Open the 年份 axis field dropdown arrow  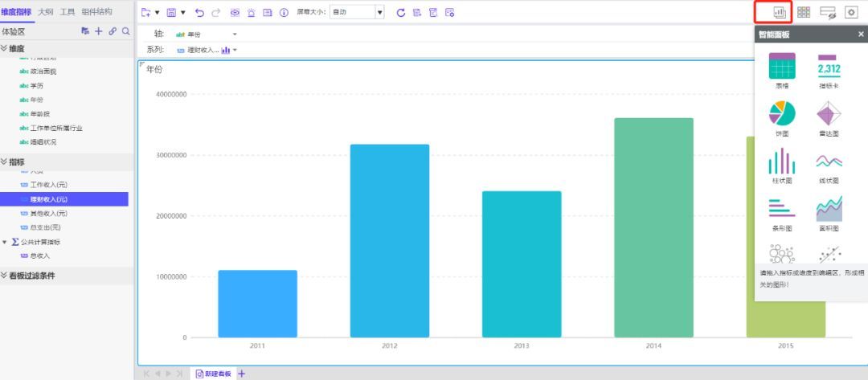tap(235, 35)
